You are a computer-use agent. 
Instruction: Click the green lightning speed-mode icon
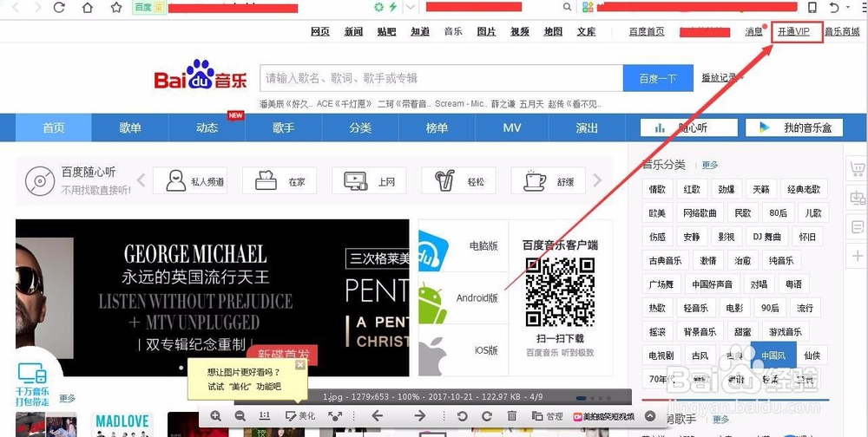[392, 7]
